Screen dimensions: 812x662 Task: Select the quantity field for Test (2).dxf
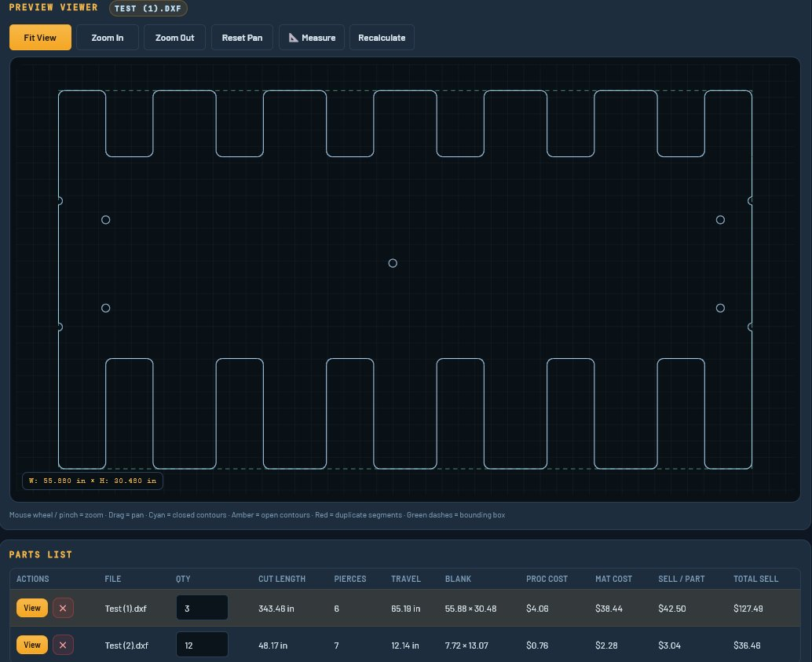[202, 644]
